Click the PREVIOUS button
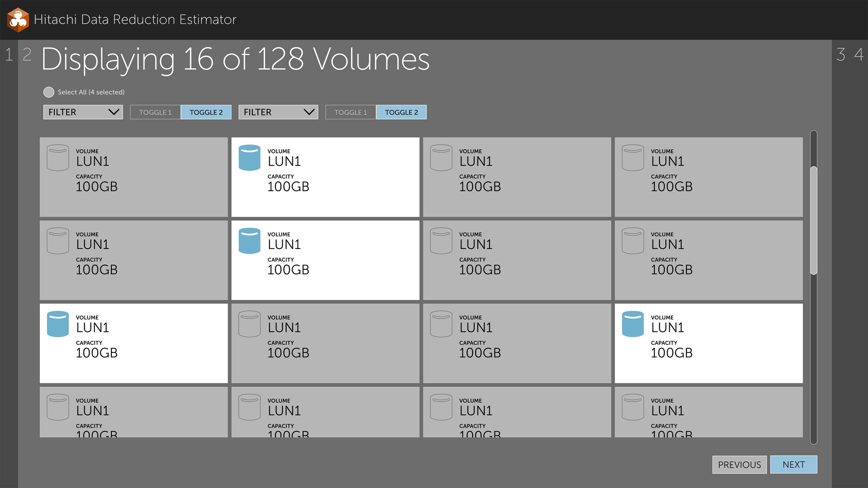Viewport: 868px width, 488px height. tap(740, 465)
